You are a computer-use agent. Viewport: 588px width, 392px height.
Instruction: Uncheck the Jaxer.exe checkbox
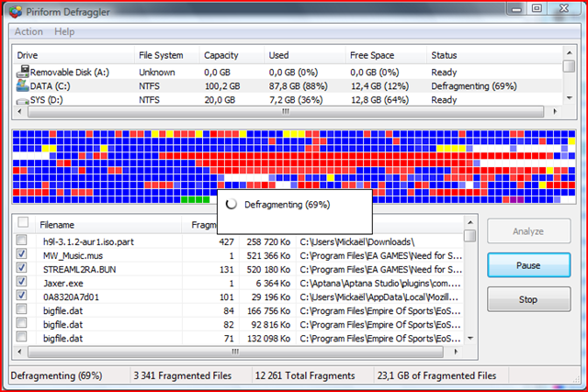[22, 282]
